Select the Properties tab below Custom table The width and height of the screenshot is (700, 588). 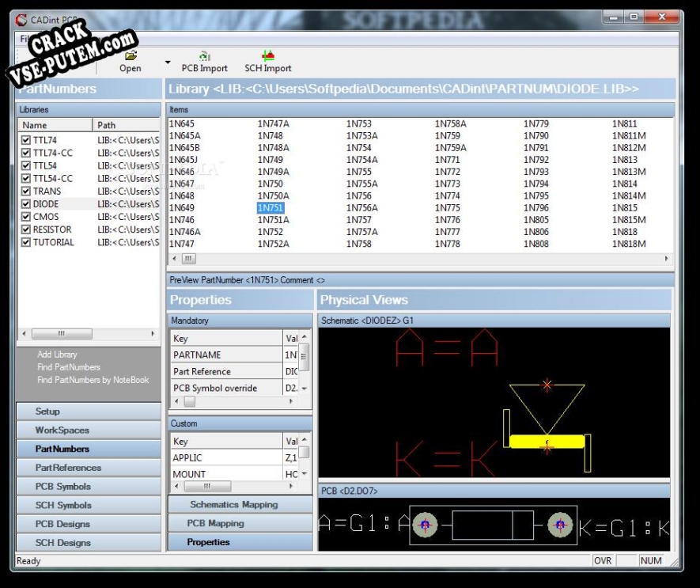coord(240,542)
